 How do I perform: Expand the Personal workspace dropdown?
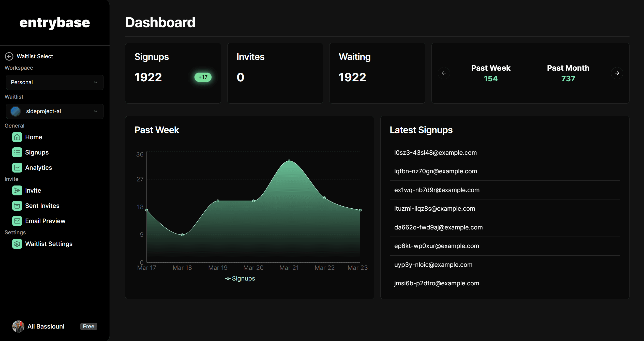click(55, 82)
